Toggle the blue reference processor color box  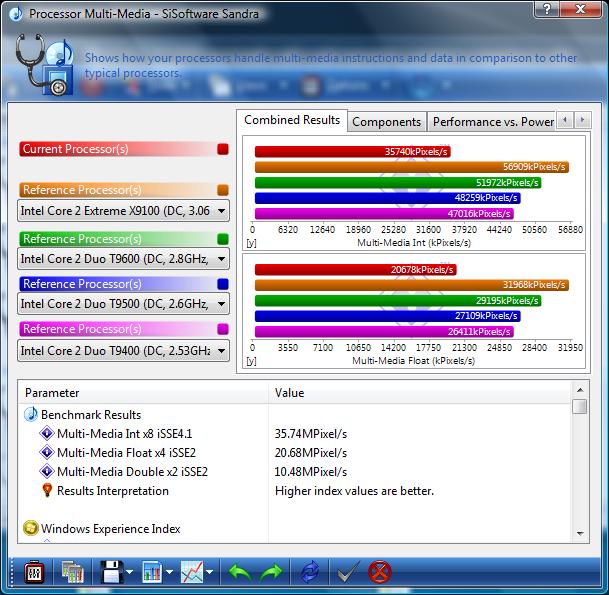tap(223, 284)
